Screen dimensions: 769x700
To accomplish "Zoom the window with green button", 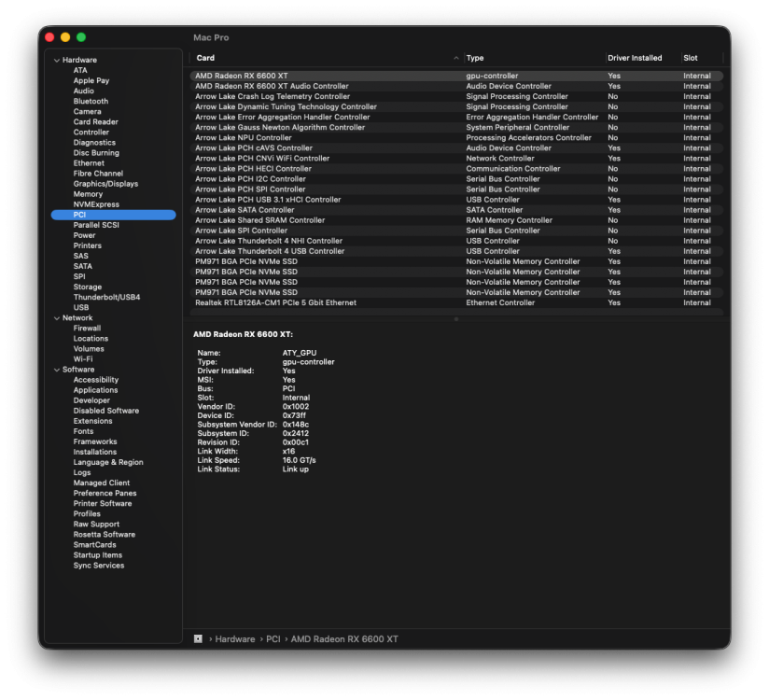I will 81,37.
